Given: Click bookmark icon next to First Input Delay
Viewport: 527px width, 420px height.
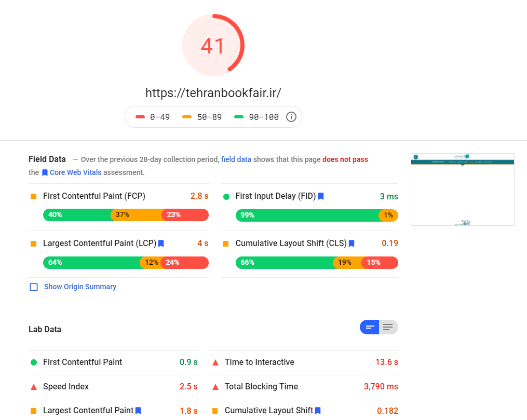Looking at the screenshot, I should (321, 196).
